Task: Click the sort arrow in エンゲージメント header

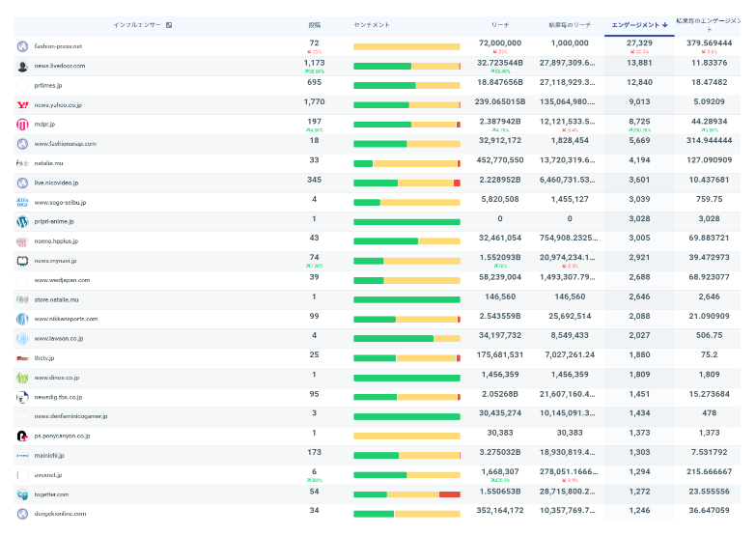Action: tap(665, 25)
